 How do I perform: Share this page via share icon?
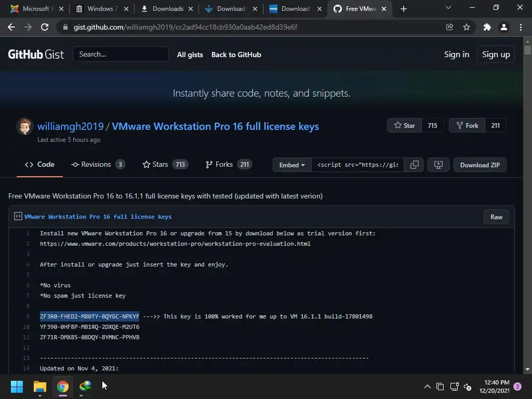(449, 27)
